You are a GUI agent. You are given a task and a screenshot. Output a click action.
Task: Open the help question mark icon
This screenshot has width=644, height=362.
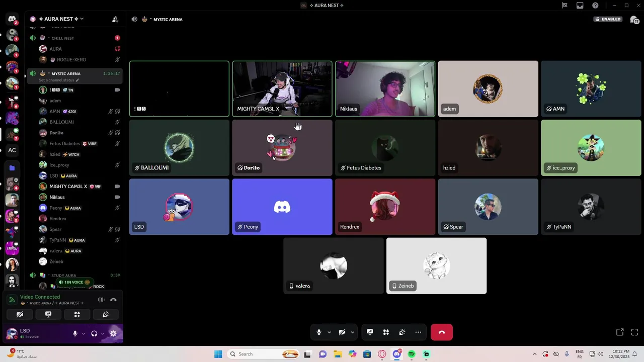pos(595,6)
